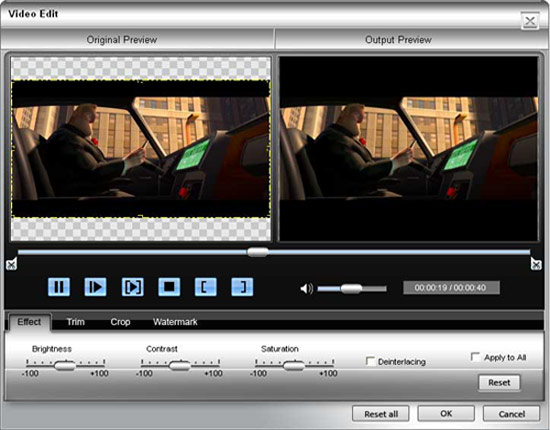Screen dimensions: 550x430
Task: Set trim start with left bracket button
Action: pos(206,287)
